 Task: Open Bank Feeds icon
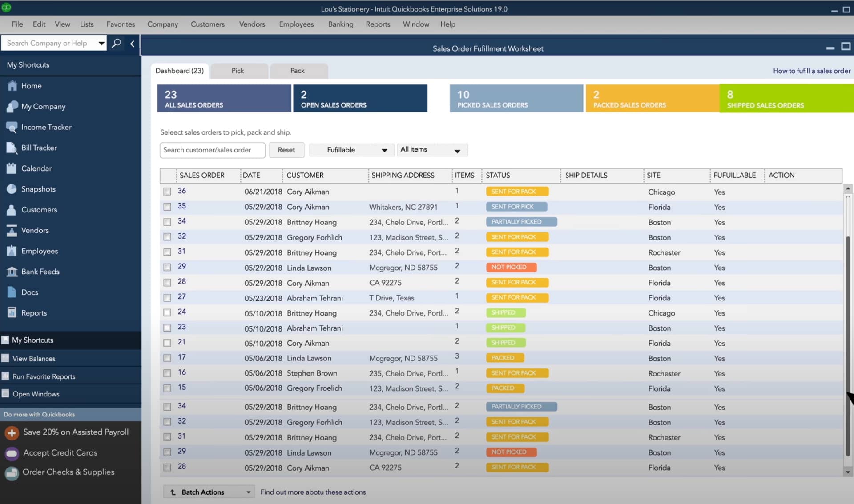12,272
